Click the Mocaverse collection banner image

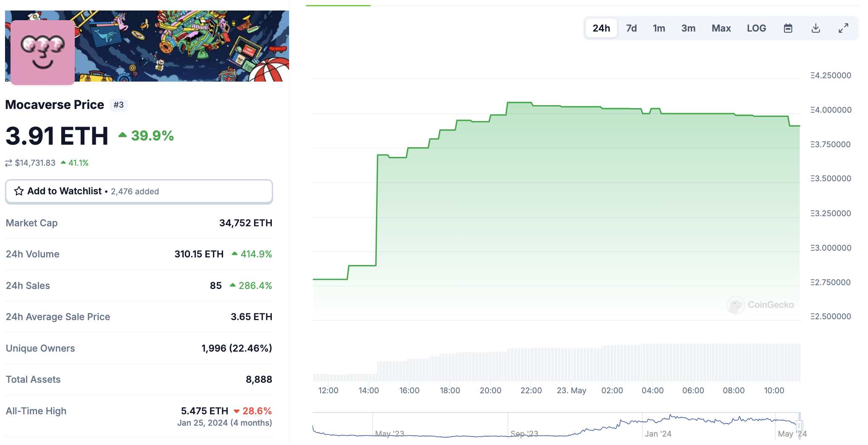click(181, 46)
